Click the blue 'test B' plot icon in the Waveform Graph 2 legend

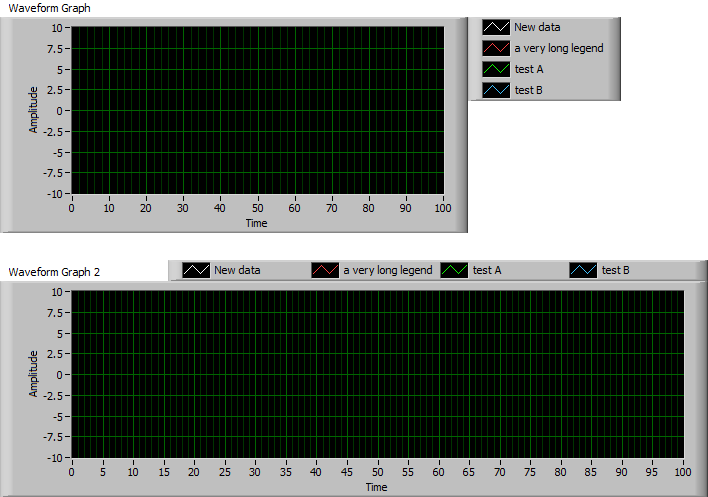583,270
